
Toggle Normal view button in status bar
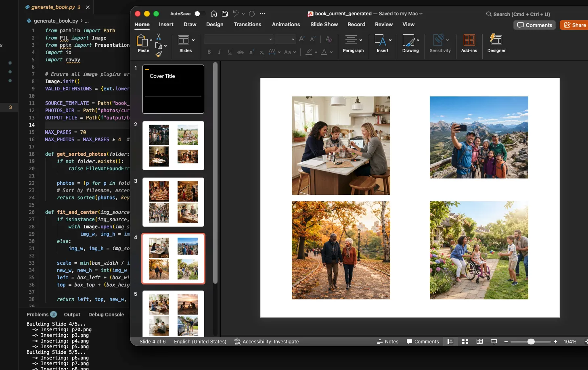tap(450, 342)
